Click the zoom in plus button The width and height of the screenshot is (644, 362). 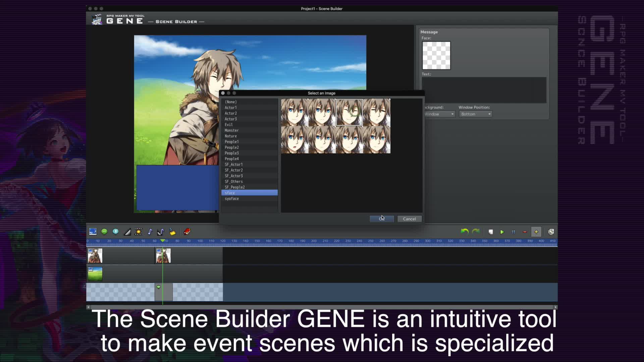tap(536, 232)
